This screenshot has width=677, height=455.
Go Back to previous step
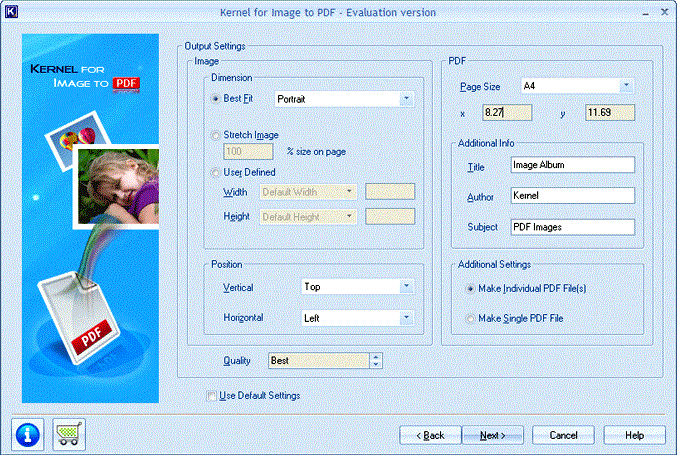pyautogui.click(x=430, y=435)
